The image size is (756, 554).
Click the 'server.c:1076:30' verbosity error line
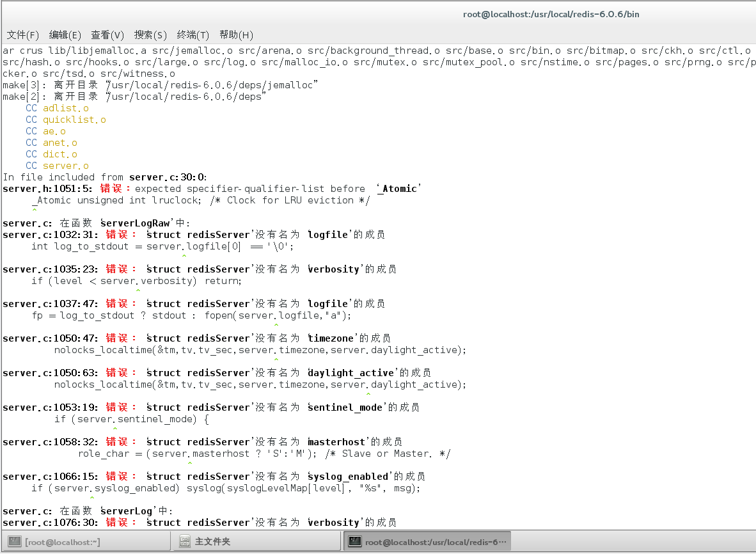tap(200, 523)
